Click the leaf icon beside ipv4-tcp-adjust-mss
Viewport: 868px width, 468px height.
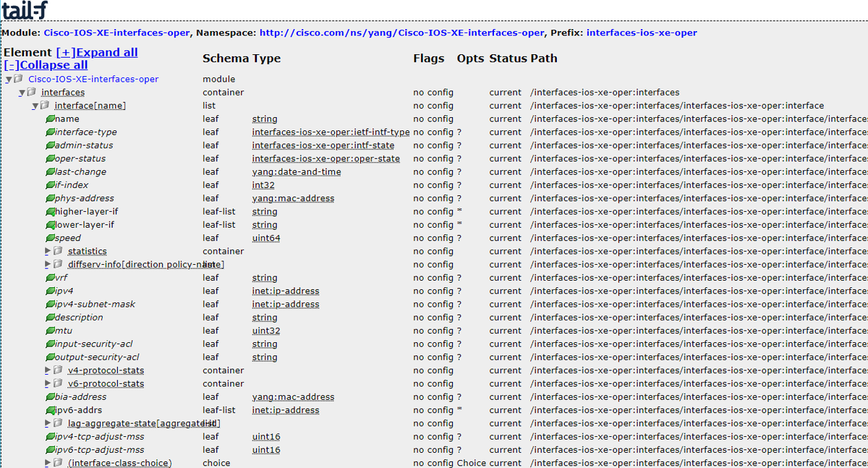tap(50, 437)
